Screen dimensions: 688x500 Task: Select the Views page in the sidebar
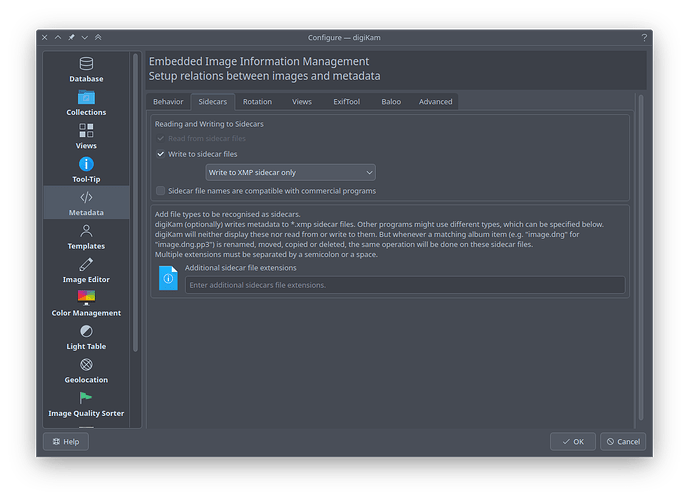coord(86,136)
